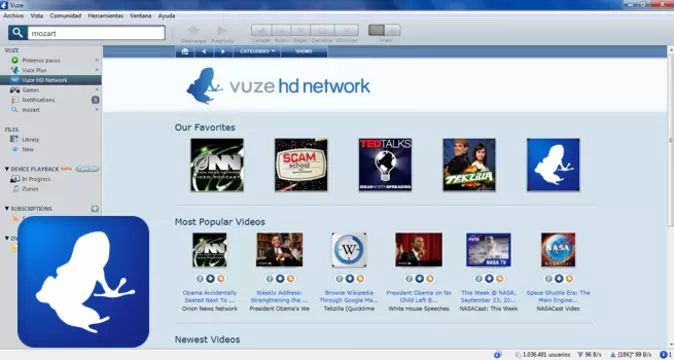Navigate forward with right arrow button
This screenshot has height=360, width=674.
(x=223, y=52)
